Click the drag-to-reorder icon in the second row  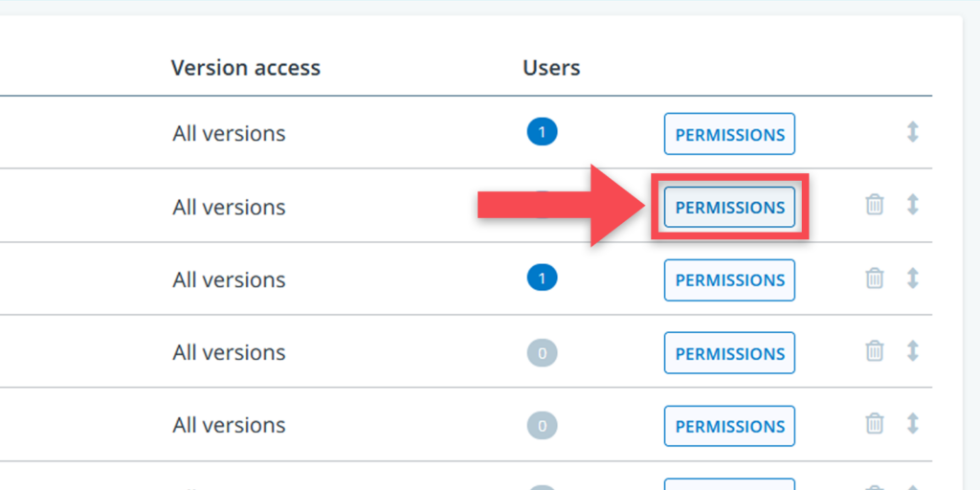pyautogui.click(x=912, y=205)
